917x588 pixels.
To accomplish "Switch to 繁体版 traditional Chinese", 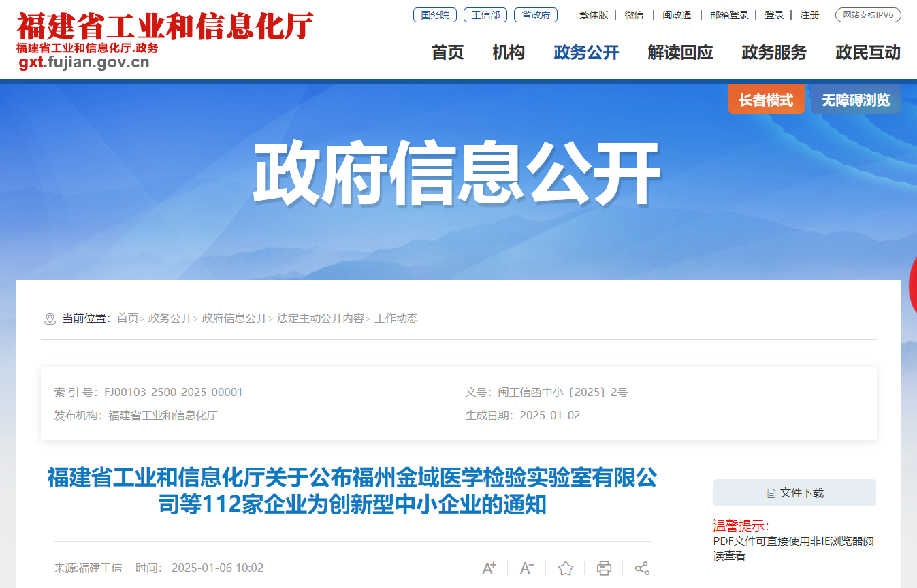I will 594,15.
